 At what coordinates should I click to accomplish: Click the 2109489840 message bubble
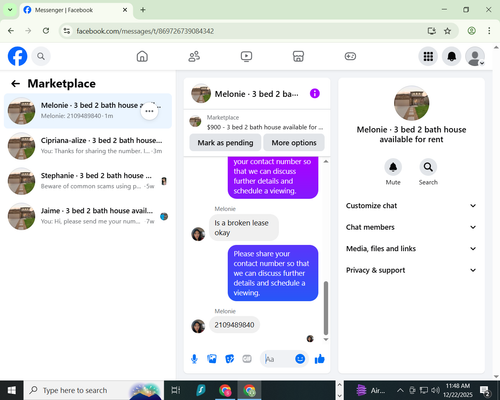pos(234,325)
